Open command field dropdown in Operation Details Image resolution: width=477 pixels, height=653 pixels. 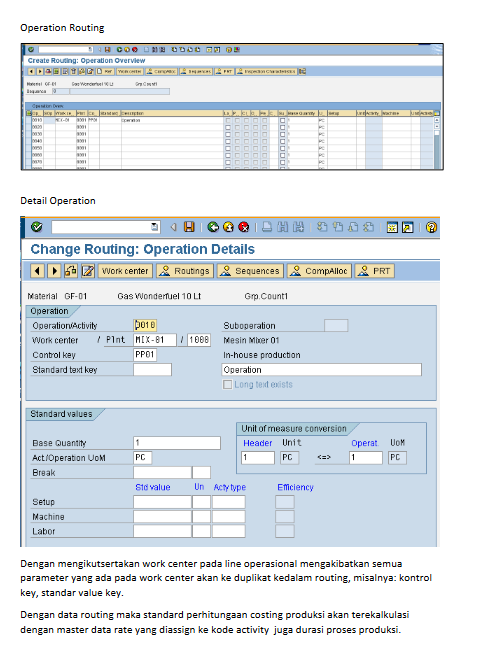point(155,227)
